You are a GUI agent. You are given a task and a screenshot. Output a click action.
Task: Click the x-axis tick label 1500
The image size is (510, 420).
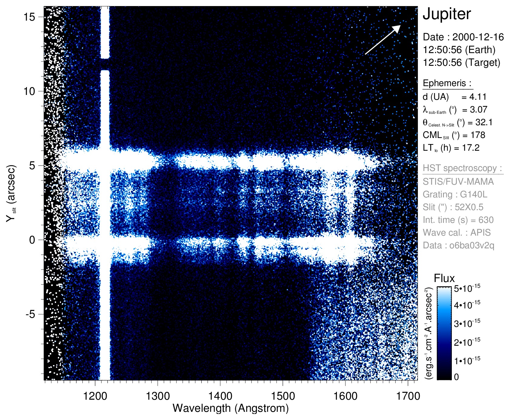283,396
